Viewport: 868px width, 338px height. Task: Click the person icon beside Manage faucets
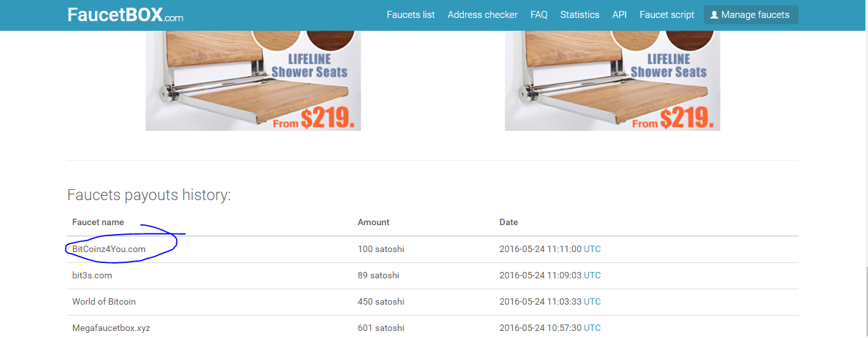(x=714, y=15)
